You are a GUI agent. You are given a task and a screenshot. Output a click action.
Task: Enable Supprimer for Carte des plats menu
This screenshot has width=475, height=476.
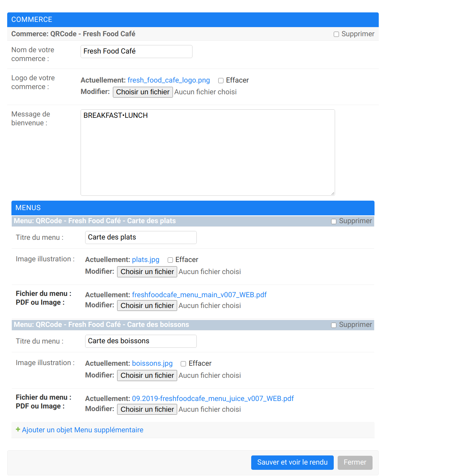(334, 222)
